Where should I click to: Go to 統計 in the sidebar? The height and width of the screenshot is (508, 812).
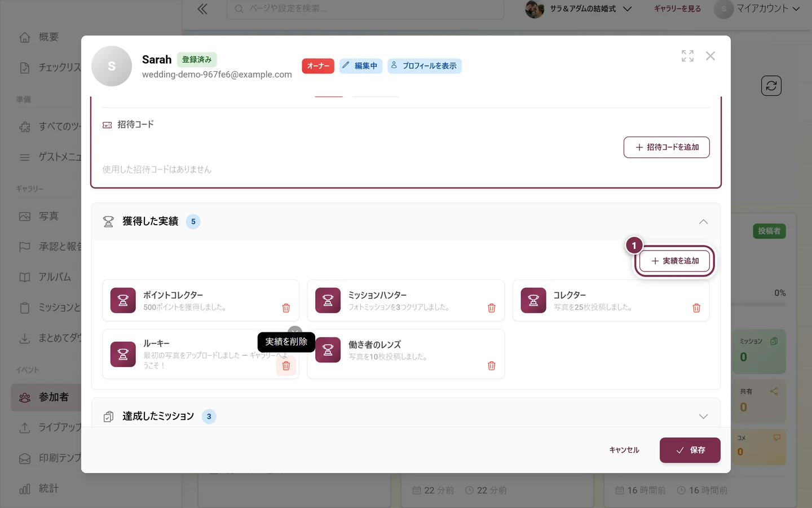(x=48, y=489)
